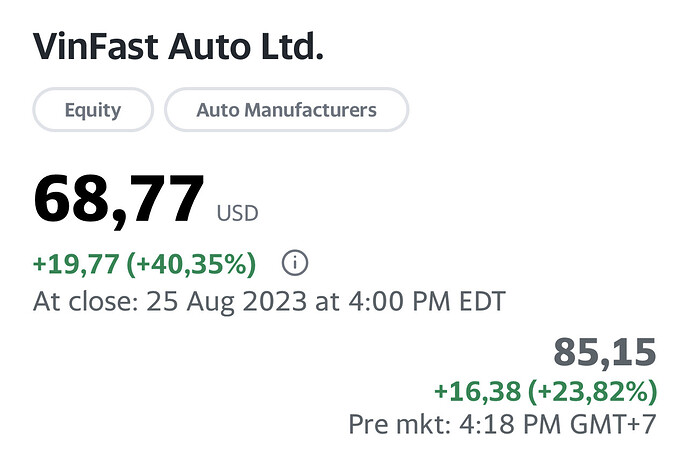Click the USD currency label
690x454 pixels.
(x=237, y=212)
